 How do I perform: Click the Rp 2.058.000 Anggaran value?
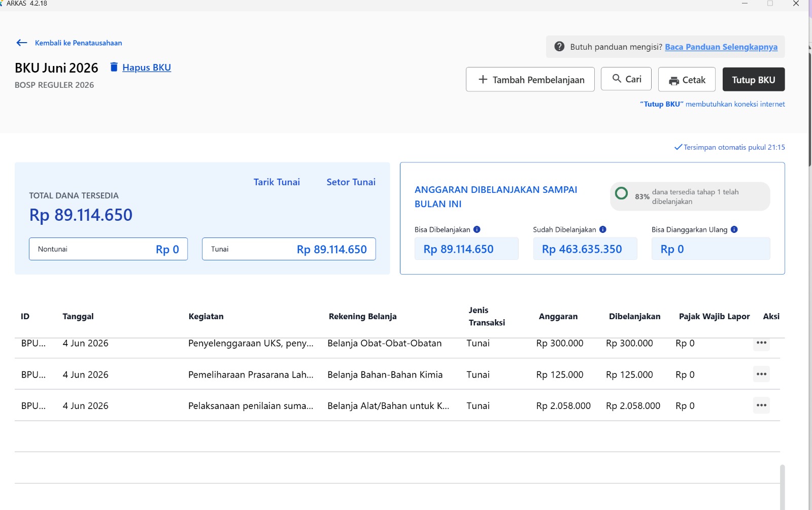click(x=563, y=405)
